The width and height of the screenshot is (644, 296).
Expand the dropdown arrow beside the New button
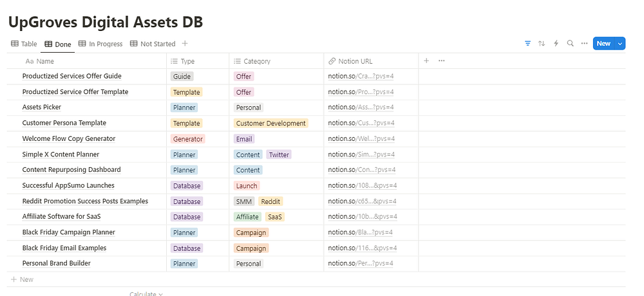click(x=620, y=44)
